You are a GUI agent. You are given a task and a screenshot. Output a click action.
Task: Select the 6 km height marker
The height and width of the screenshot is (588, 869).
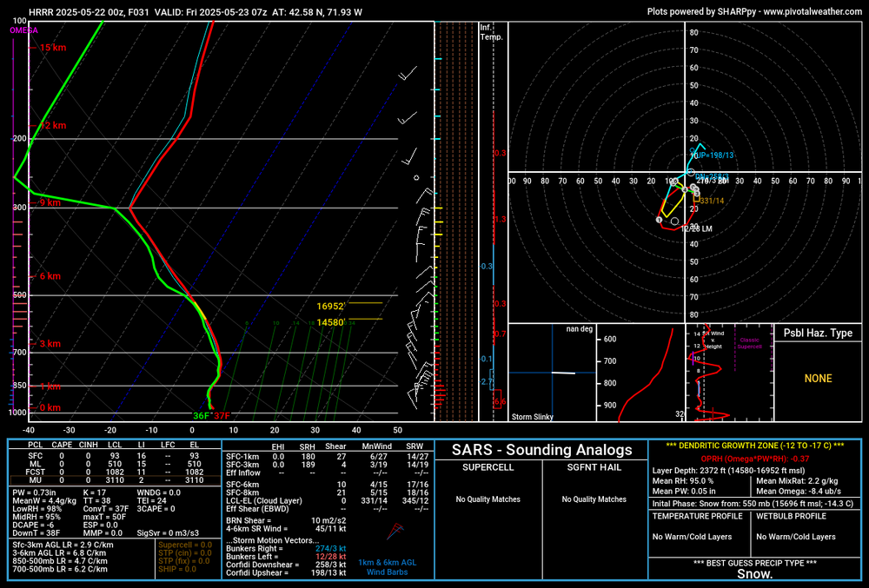(x=50, y=276)
